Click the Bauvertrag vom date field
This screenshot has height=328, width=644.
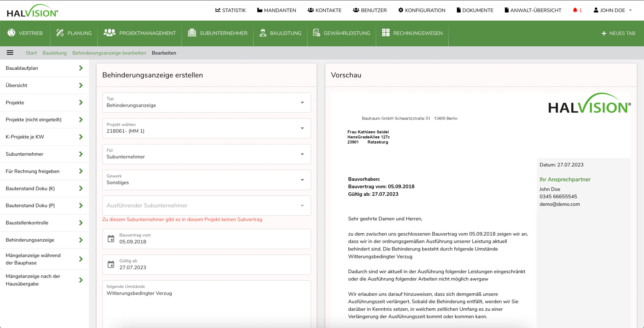click(x=207, y=239)
